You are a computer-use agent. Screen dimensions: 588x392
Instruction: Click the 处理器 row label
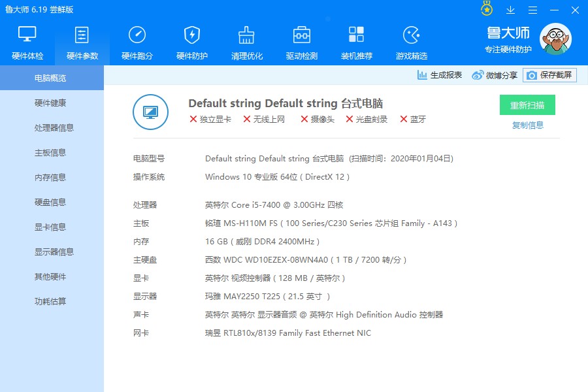145,204
